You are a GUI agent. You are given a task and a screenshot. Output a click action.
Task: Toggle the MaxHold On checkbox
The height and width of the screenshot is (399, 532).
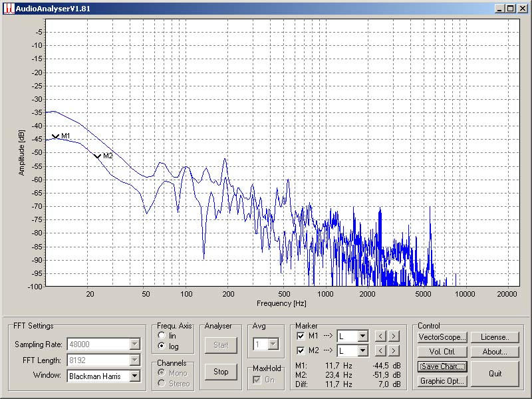(257, 379)
